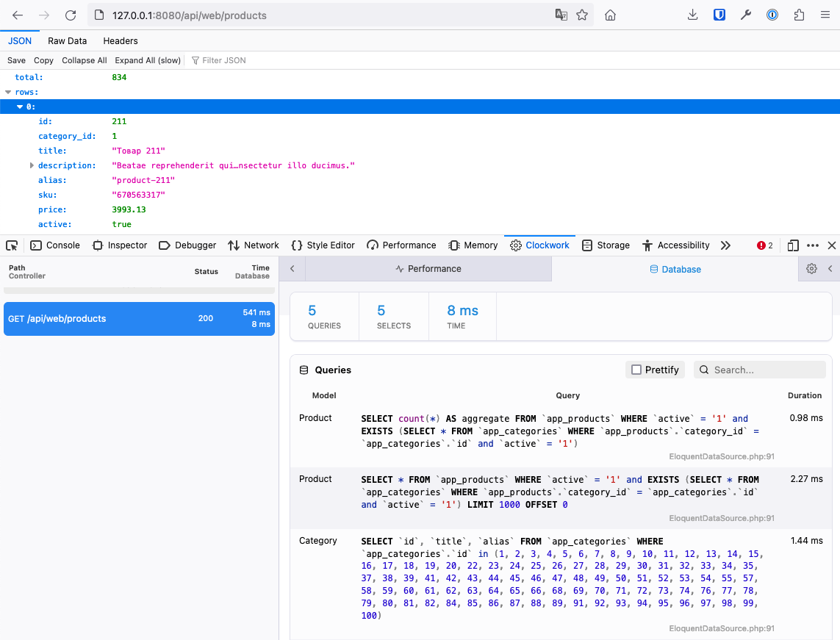Open the Style Editor tab

(x=323, y=245)
